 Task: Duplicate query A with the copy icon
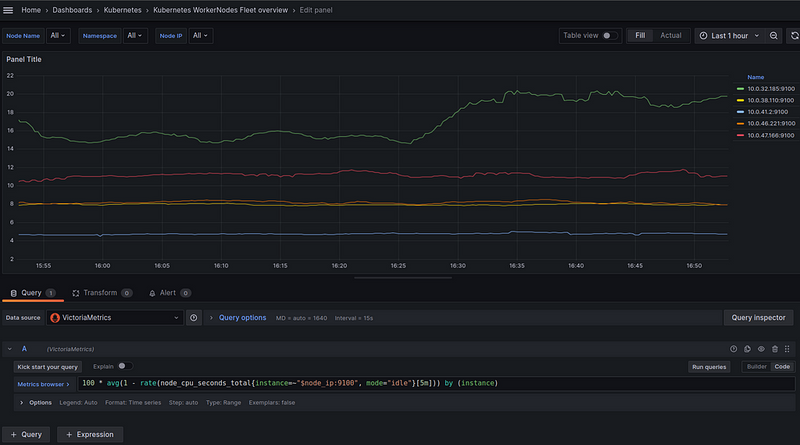point(747,349)
